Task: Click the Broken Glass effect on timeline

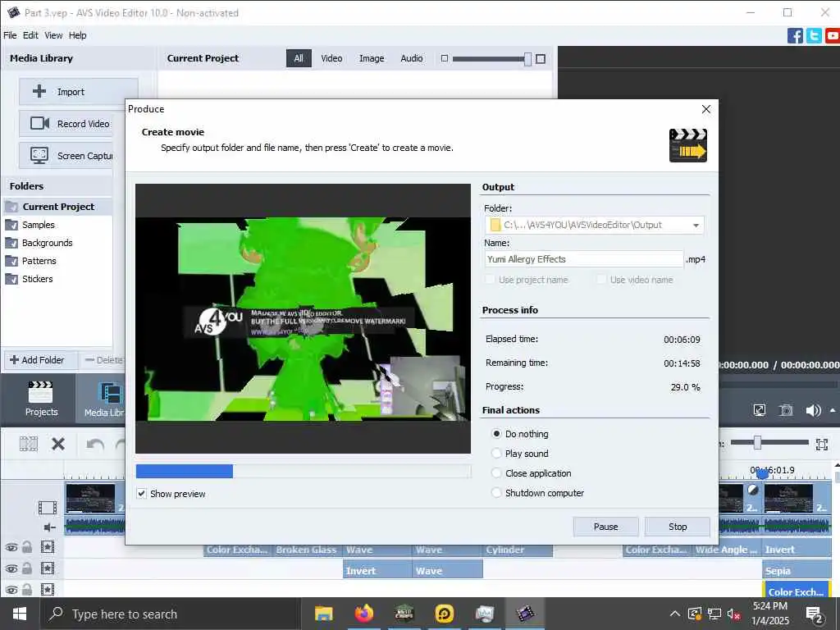Action: [x=308, y=550]
